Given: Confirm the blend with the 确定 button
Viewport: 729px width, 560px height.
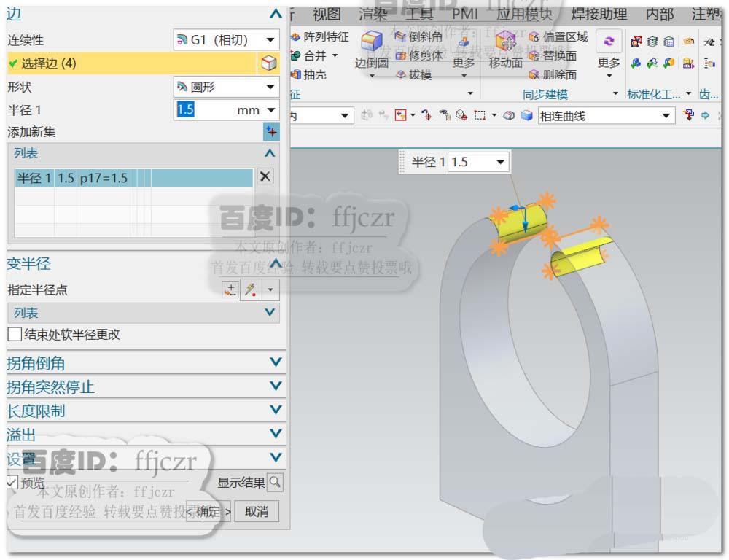Looking at the screenshot, I should tap(206, 511).
